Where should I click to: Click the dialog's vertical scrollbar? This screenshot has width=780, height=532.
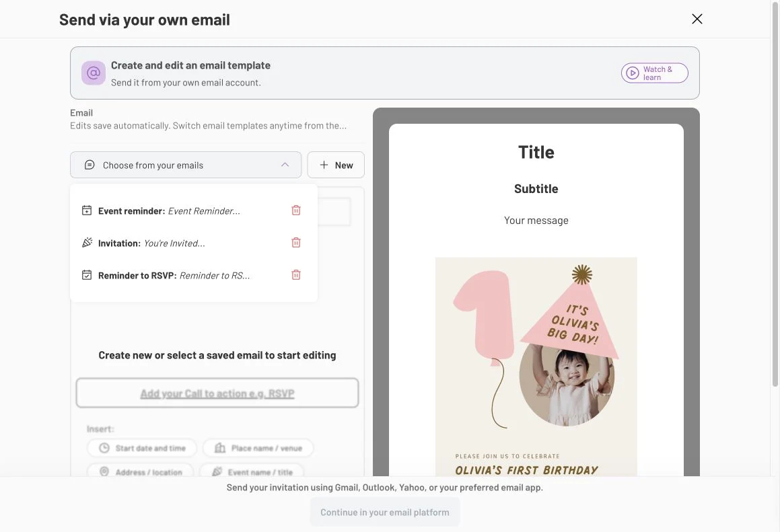click(x=775, y=194)
